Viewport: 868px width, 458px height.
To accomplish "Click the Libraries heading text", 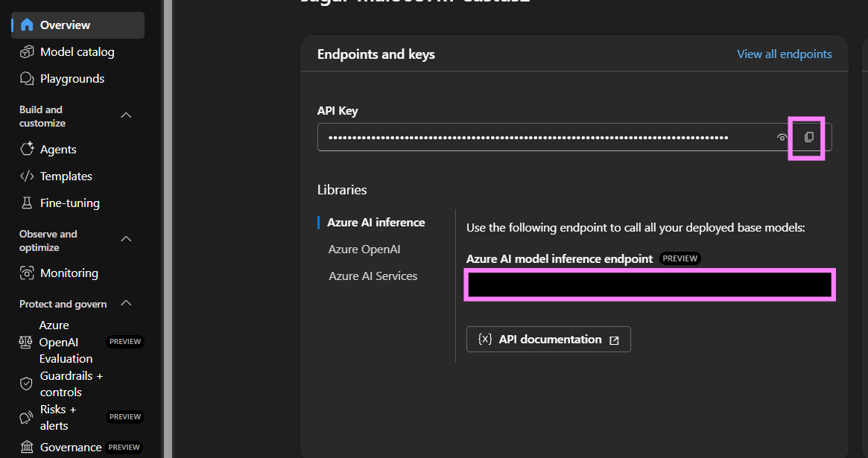I will pos(342,190).
